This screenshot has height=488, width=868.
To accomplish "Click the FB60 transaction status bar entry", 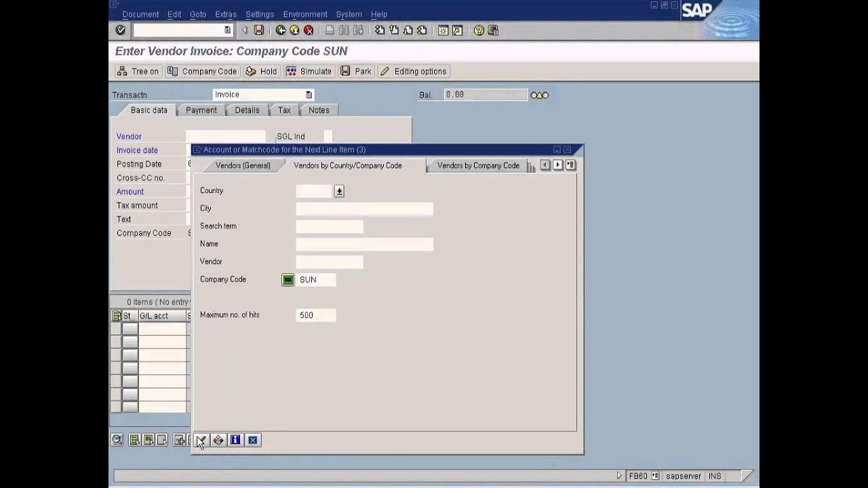I will 638,476.
